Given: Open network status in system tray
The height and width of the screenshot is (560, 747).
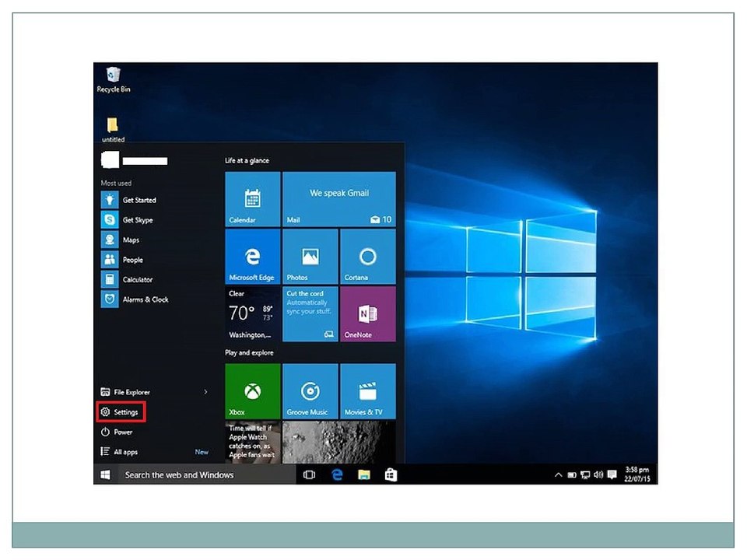Looking at the screenshot, I should [x=585, y=474].
